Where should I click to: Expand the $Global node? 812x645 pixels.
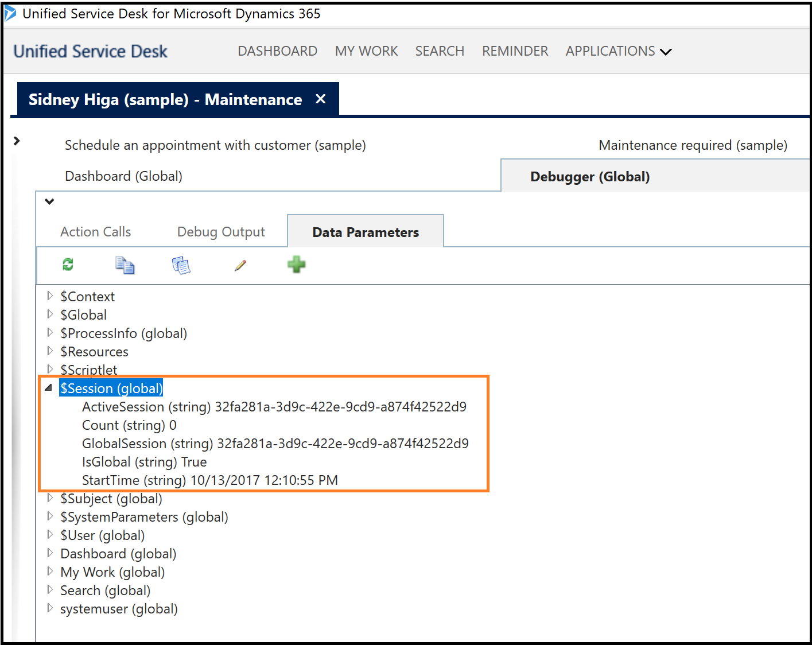(x=50, y=314)
